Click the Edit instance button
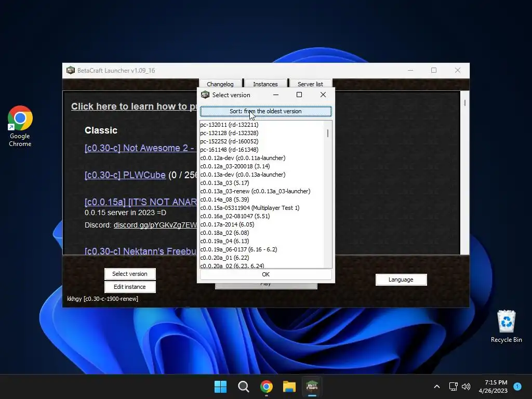This screenshot has width=532, height=399. [130, 287]
